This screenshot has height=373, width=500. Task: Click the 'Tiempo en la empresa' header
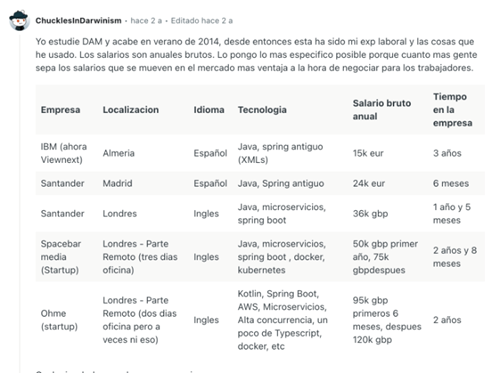(452, 110)
